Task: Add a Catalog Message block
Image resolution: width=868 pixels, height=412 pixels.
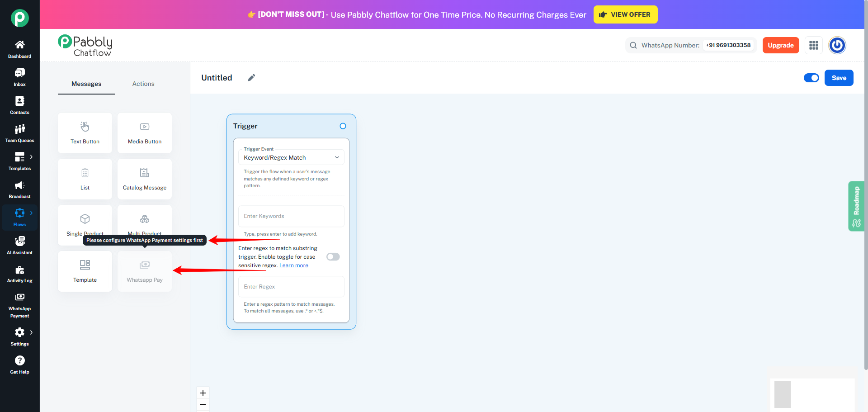Action: 145,179
